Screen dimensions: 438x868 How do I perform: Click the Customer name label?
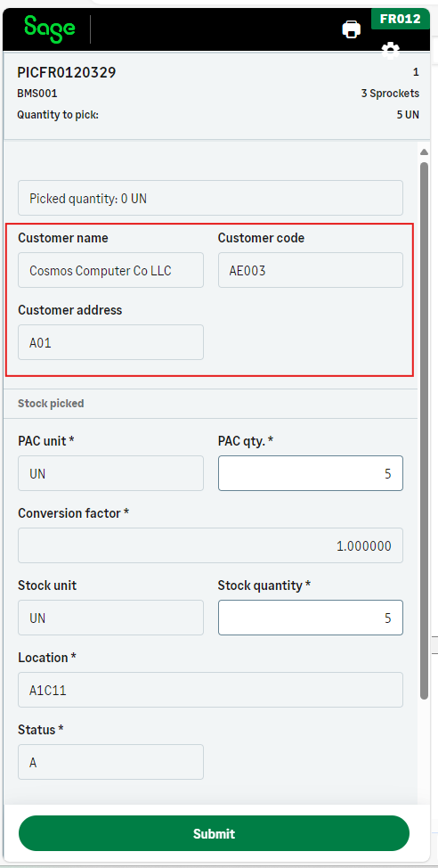tap(63, 238)
